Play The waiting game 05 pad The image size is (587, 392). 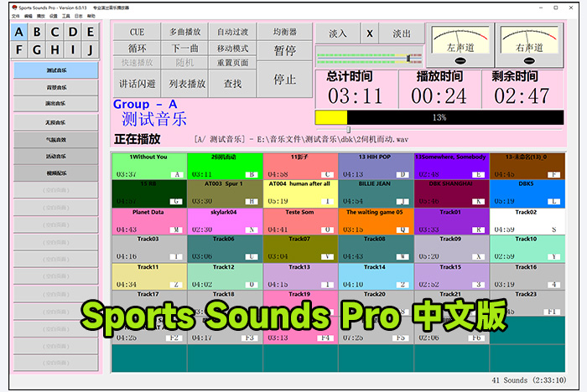coord(376,221)
